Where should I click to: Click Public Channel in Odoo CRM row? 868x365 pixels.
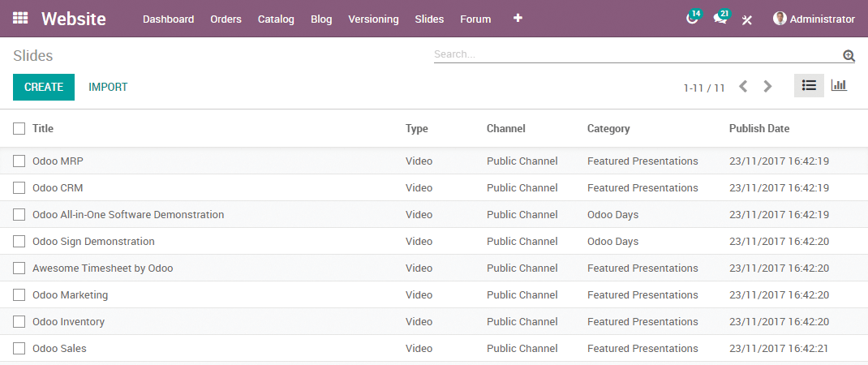522,187
